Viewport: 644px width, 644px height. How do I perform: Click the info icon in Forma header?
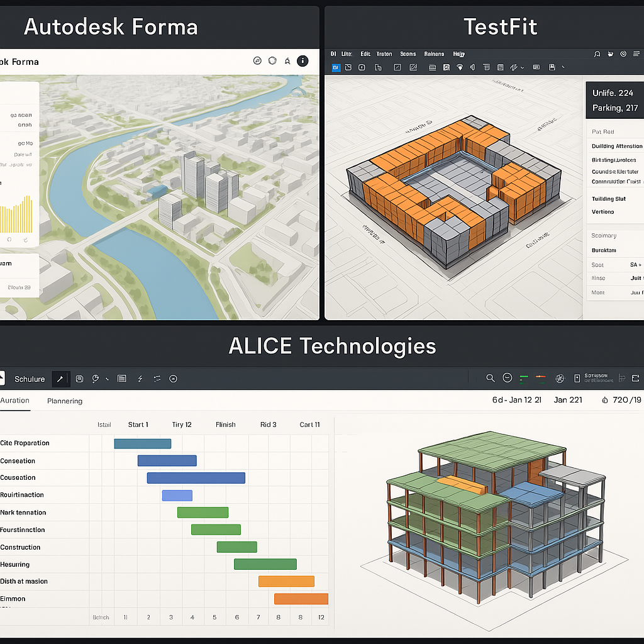[x=303, y=61]
